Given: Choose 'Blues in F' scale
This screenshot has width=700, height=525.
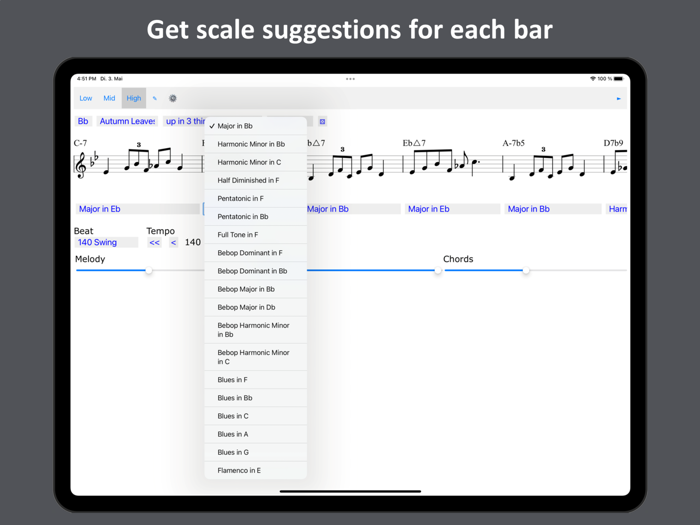Looking at the screenshot, I should pos(255,380).
